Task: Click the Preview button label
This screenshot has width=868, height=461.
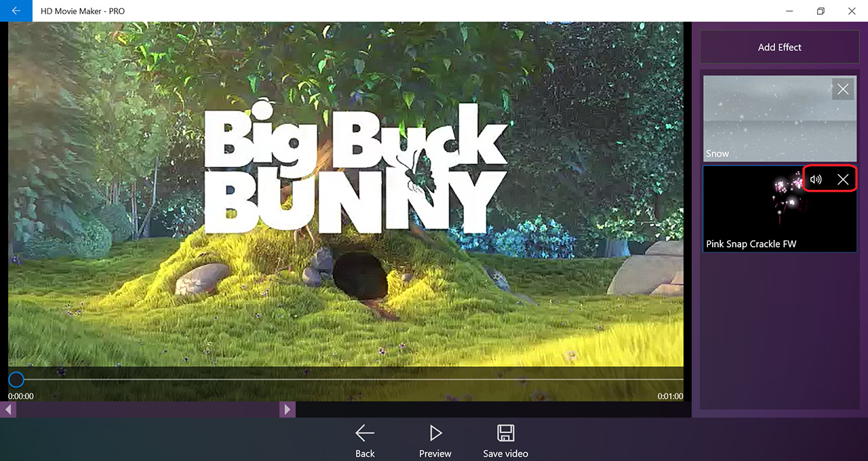Action: coord(435,453)
